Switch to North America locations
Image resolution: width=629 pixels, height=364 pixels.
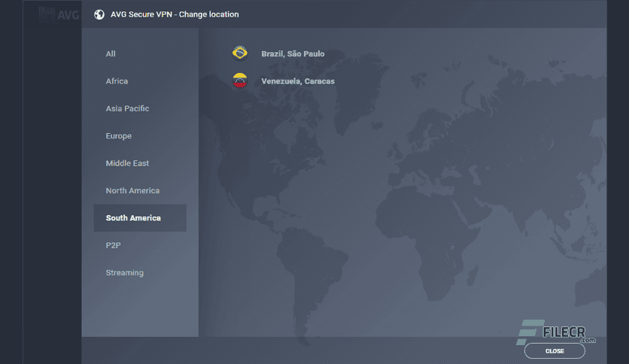point(132,190)
